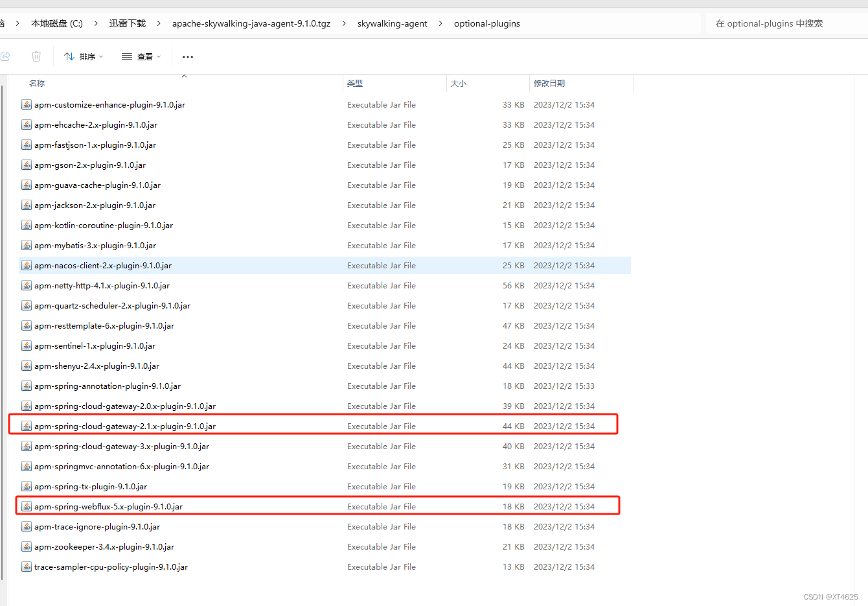Navigate to apache-skywalking-java-agent-9.1.0.tgz breadcrumb
This screenshot has height=606, width=868.
pos(251,23)
